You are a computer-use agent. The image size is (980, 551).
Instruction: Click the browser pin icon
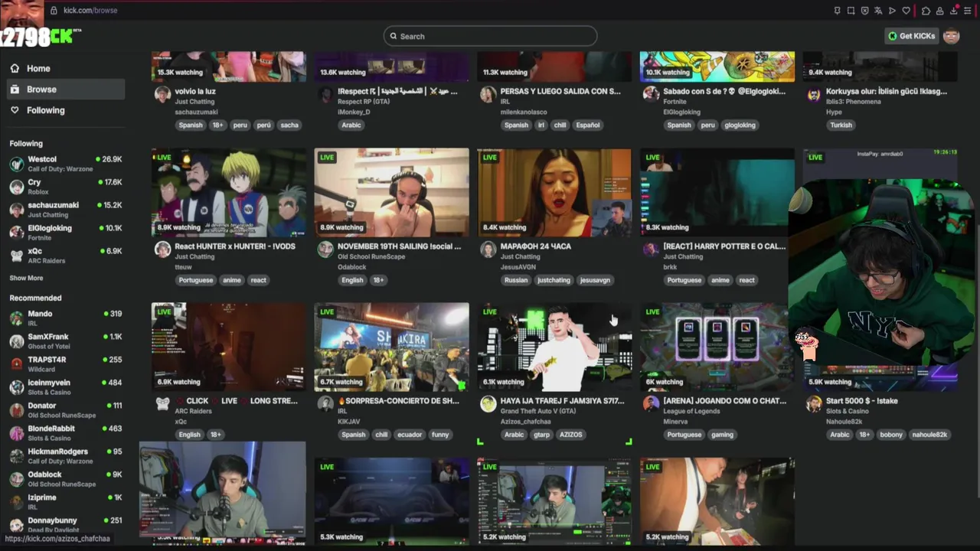[x=837, y=11]
